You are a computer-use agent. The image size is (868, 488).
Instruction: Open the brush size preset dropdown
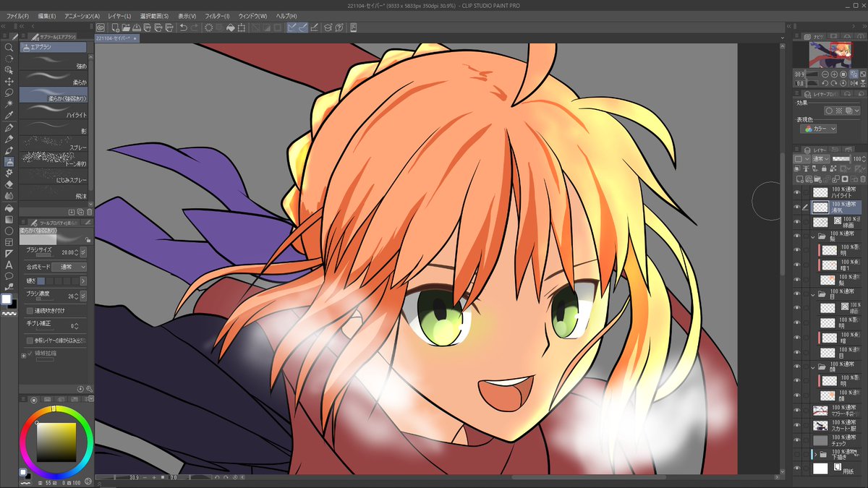tap(83, 252)
